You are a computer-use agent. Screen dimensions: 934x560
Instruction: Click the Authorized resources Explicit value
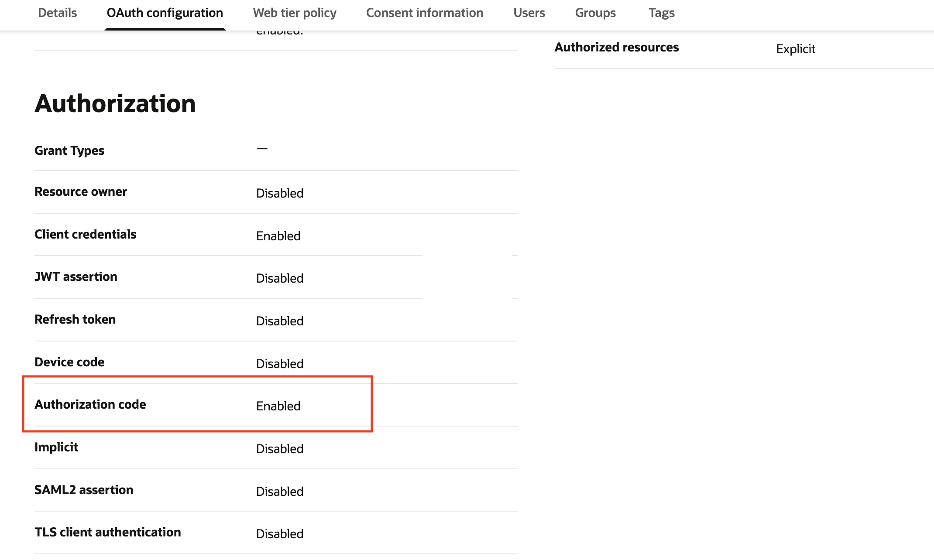coord(795,49)
